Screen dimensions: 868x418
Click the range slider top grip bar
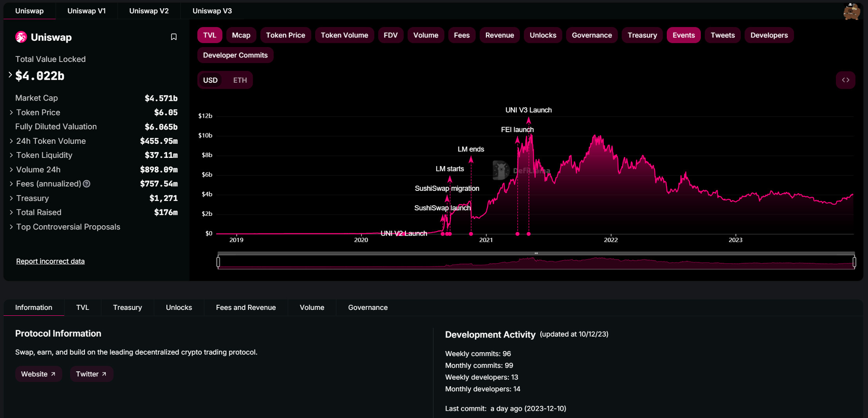(536, 253)
